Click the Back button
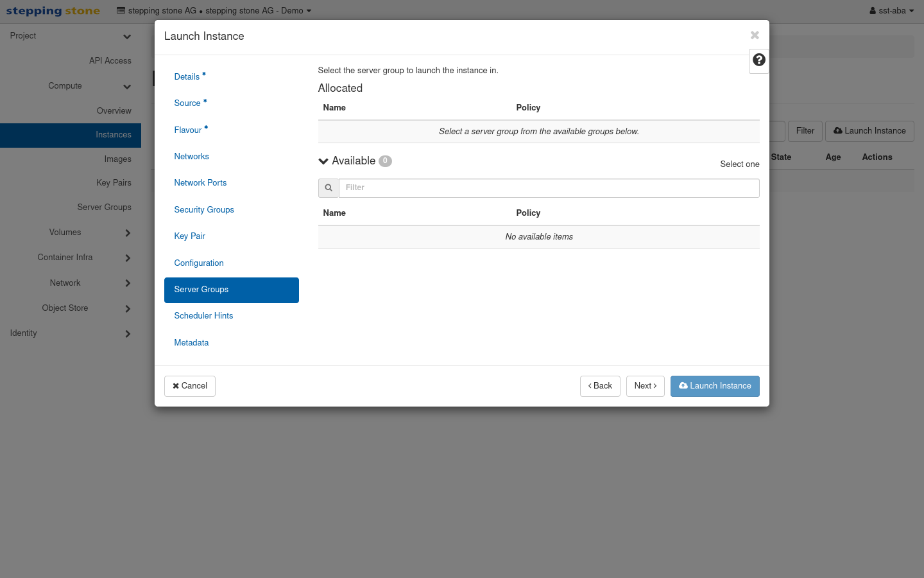The image size is (924, 578). point(600,386)
